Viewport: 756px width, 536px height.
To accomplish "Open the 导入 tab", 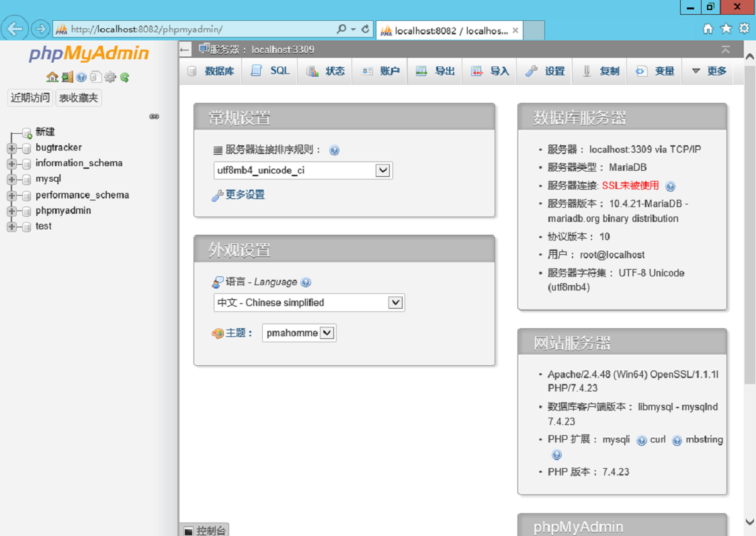I will point(491,71).
